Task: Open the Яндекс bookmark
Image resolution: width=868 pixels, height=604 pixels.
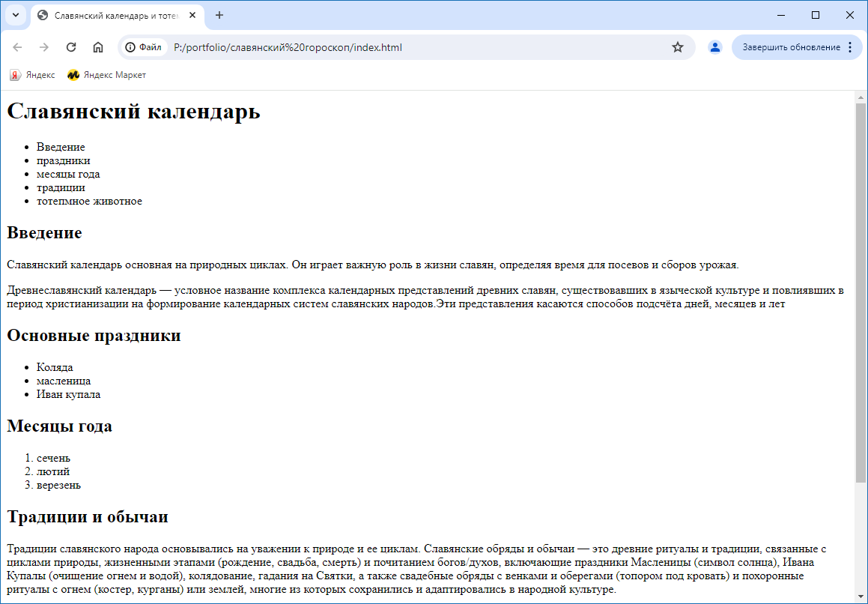Action: [x=32, y=75]
